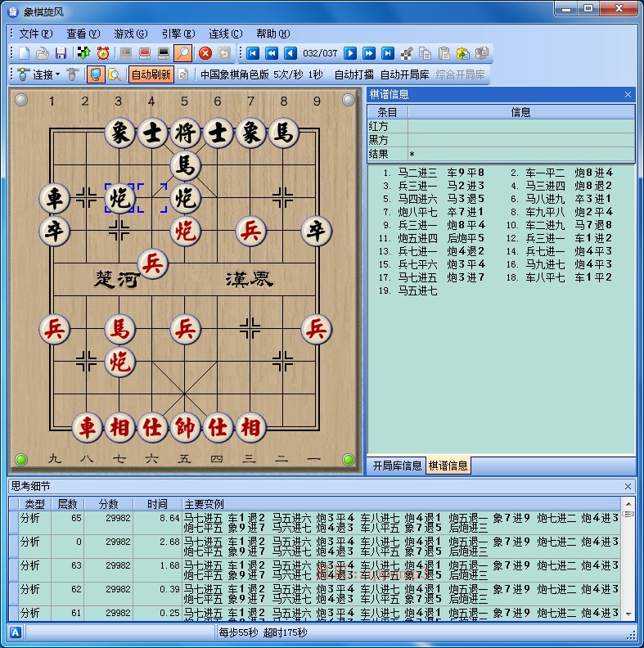The width and height of the screenshot is (644, 648).
Task: Click the selected black 炮 with blue brackets
Action: pos(119,198)
